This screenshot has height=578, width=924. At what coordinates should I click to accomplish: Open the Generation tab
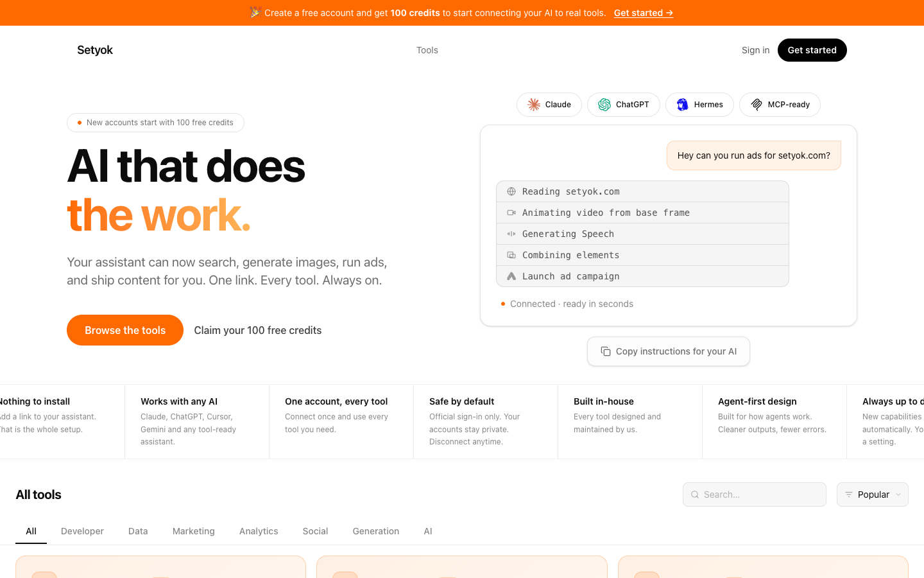click(376, 531)
